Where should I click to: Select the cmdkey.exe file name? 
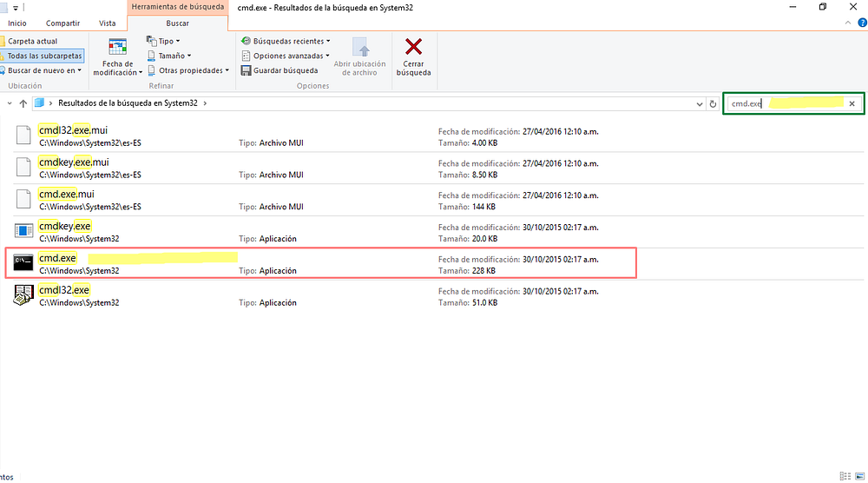[65, 226]
